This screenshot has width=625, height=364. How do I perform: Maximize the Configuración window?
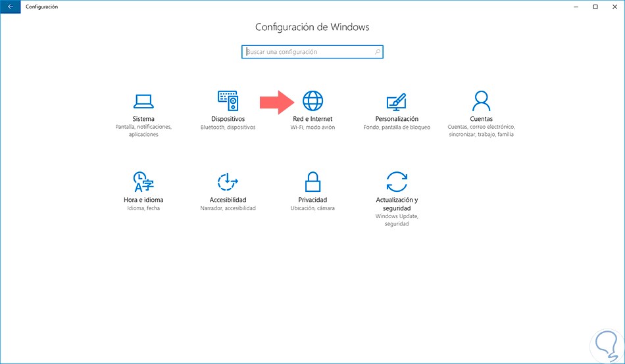coord(595,7)
